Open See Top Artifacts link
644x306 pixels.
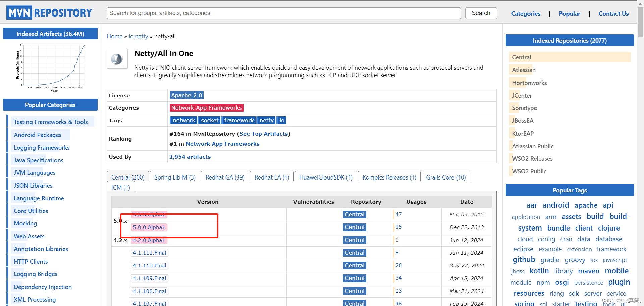pyautogui.click(x=264, y=134)
